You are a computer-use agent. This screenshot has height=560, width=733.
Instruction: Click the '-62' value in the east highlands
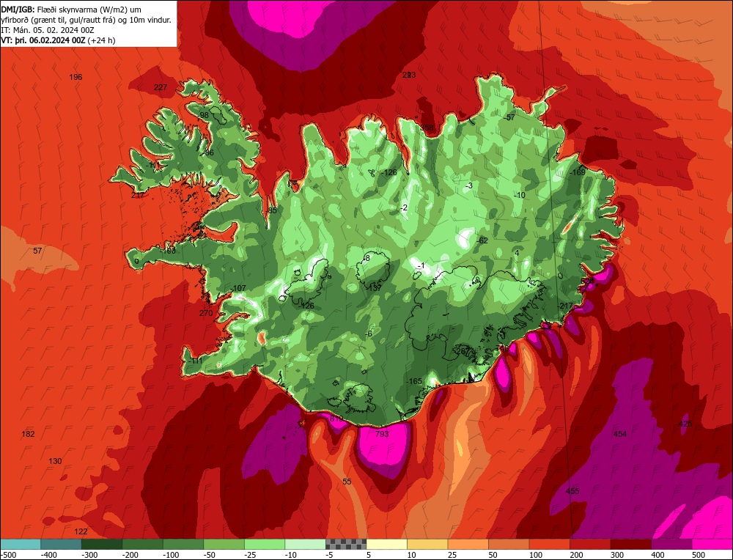482,240
